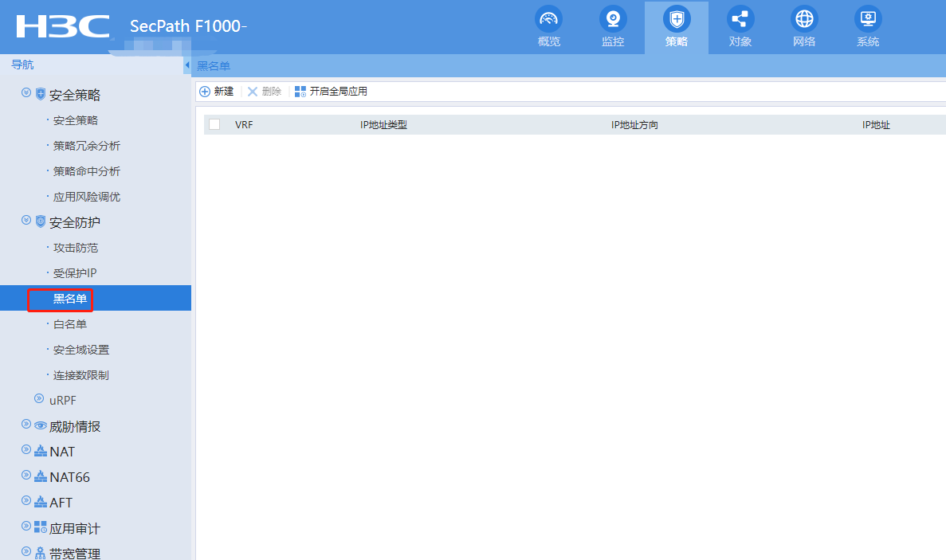This screenshot has width=946, height=560.
Task: Open 安全策略 sub-item in navigation
Action: tap(76, 120)
